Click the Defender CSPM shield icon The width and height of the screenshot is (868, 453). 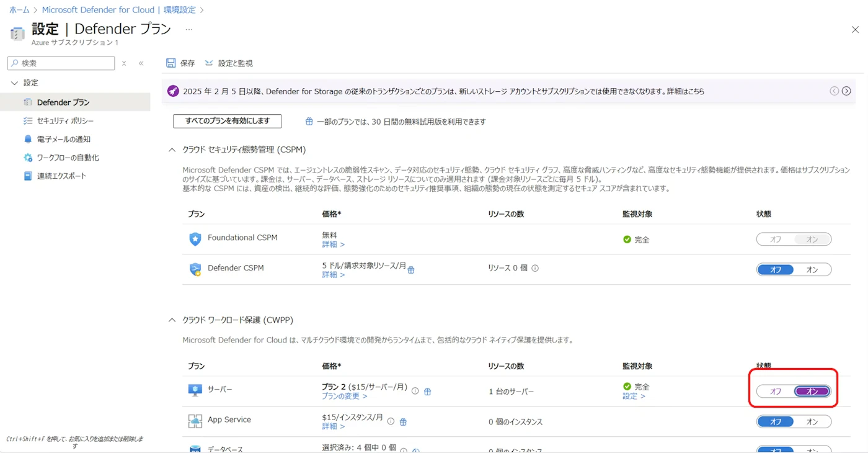pyautogui.click(x=195, y=269)
